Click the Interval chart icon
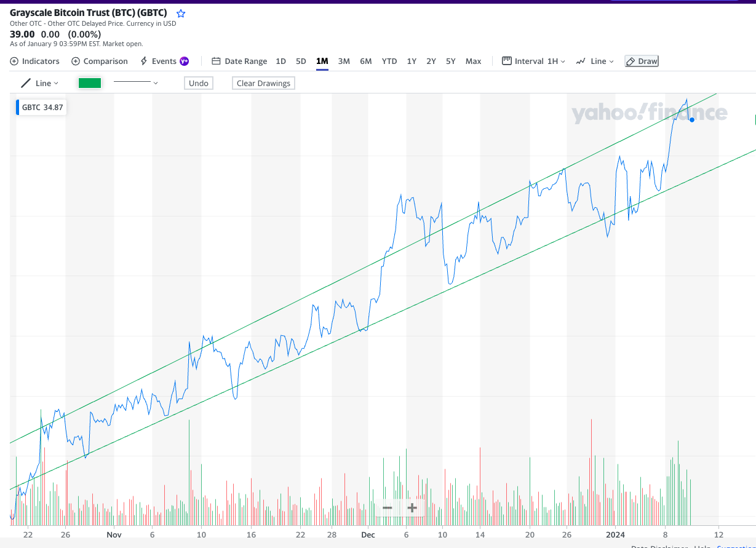The image size is (756, 548). tap(507, 61)
